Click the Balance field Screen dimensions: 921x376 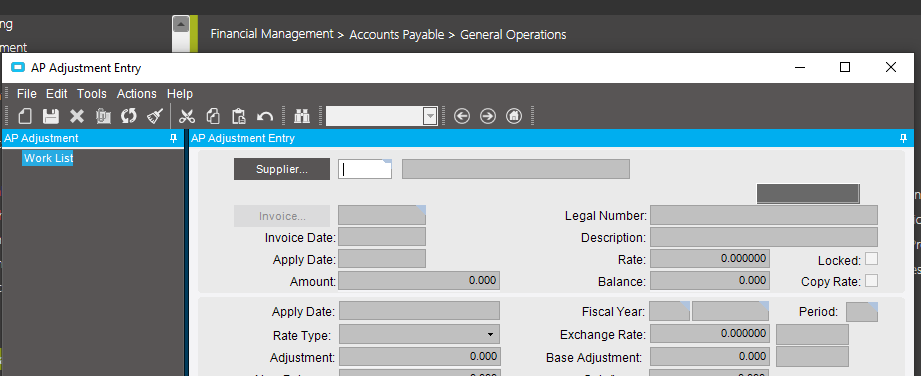(710, 280)
